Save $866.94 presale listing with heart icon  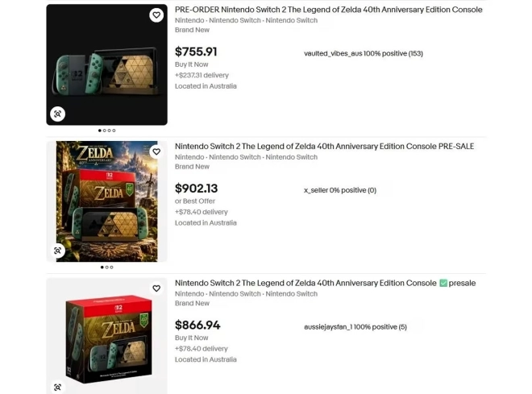tap(156, 288)
